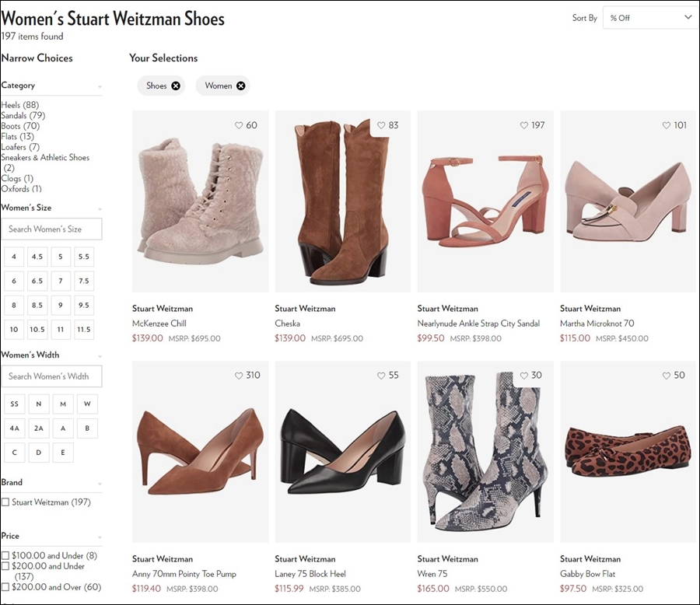The image size is (700, 605).
Task: Filter by Sneakers & Athletic Shoes category
Action: click(45, 163)
